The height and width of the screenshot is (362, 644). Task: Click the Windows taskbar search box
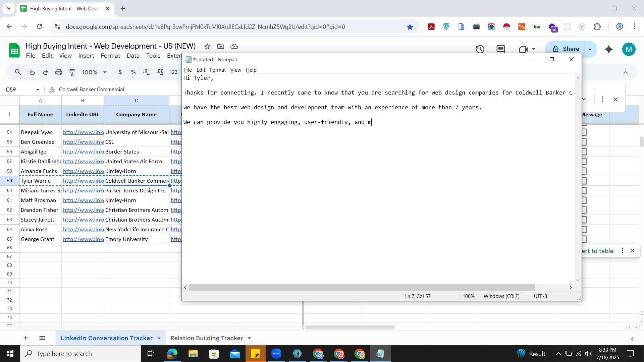[x=80, y=354]
